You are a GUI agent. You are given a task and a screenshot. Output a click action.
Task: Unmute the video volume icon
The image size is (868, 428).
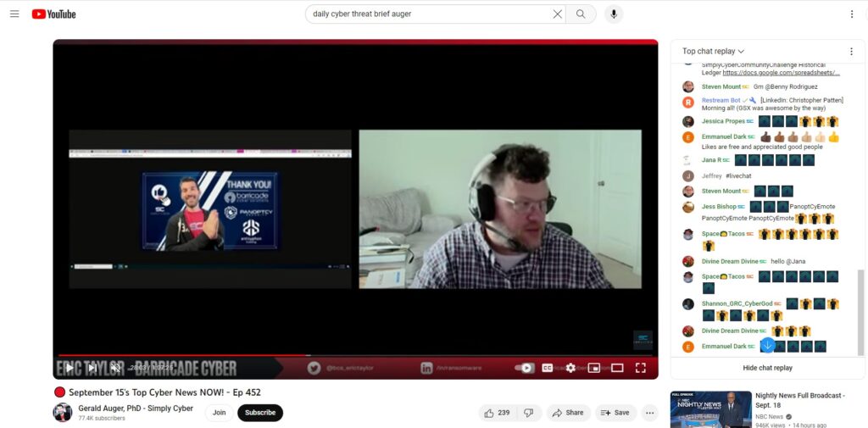115,368
